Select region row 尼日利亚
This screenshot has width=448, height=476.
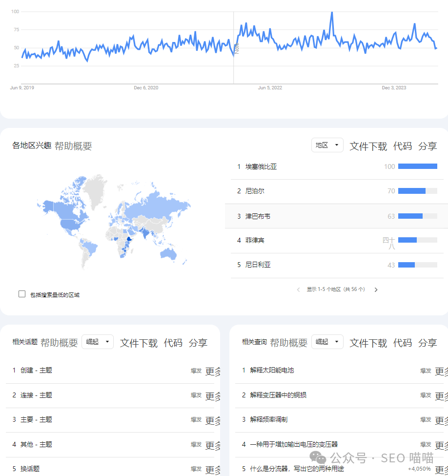click(337, 265)
